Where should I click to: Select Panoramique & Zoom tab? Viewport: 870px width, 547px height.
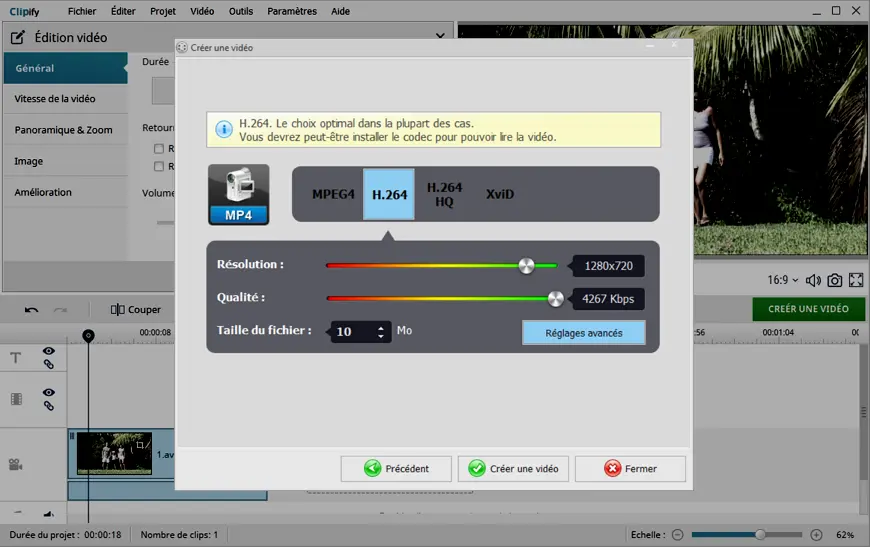point(65,130)
